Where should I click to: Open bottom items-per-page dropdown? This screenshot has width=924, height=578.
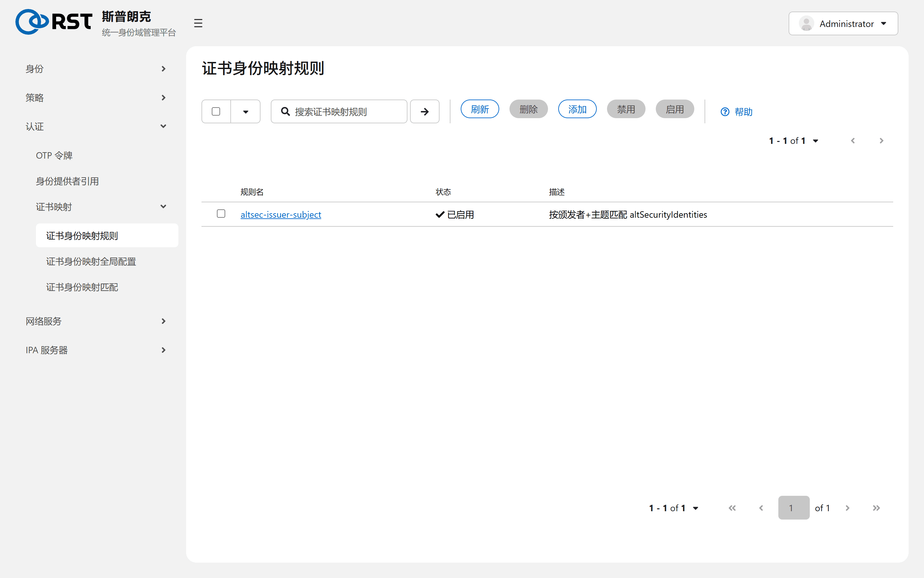[696, 508]
